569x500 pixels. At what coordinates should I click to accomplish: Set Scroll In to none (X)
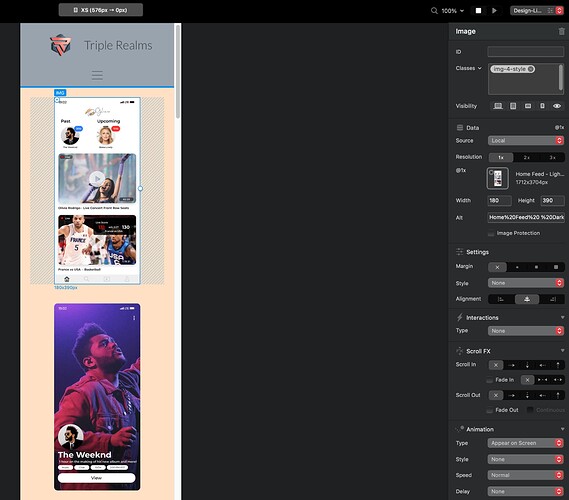[496, 365]
